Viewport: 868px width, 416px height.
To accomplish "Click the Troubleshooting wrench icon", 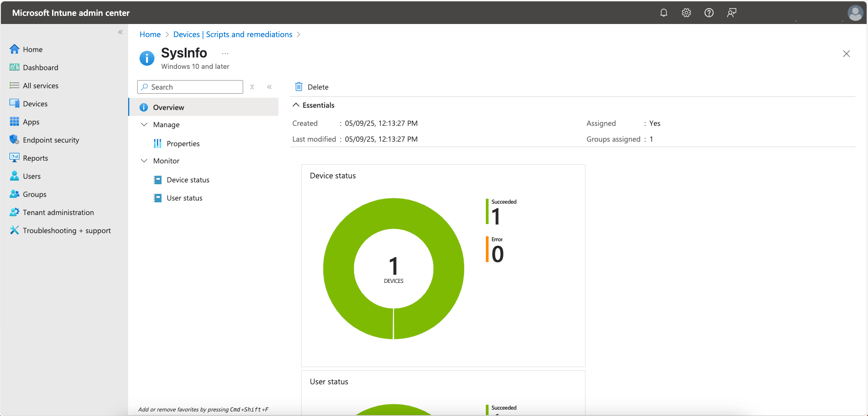I will (x=14, y=230).
